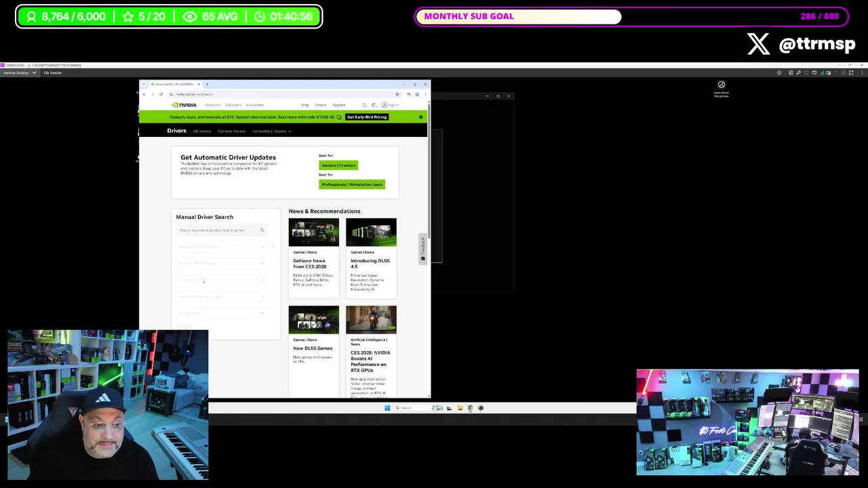Screen dimensions: 868x488
Task: Select the GeForce Drivers sub-navigation link
Action: tap(231, 131)
